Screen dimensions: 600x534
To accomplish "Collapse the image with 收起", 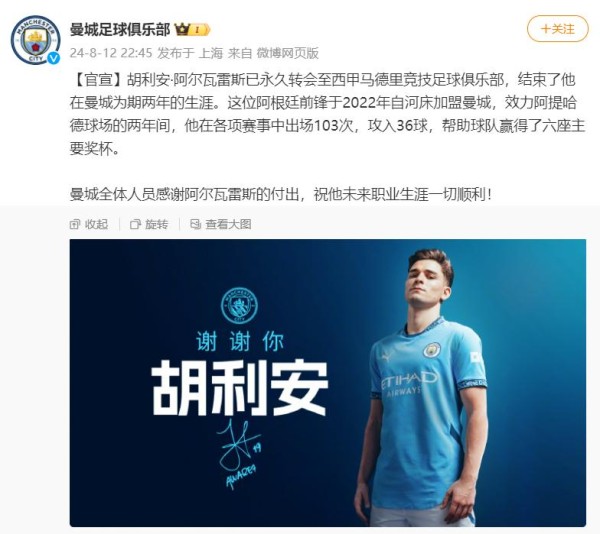I will pos(89,224).
